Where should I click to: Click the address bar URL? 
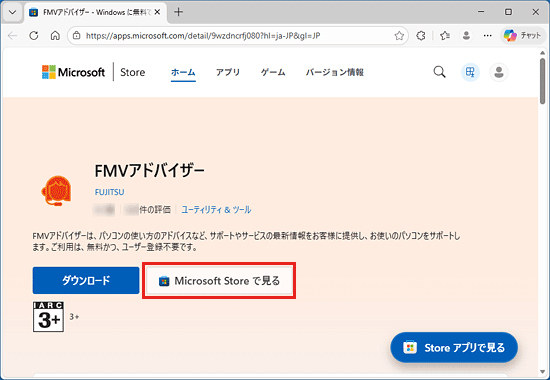(203, 36)
